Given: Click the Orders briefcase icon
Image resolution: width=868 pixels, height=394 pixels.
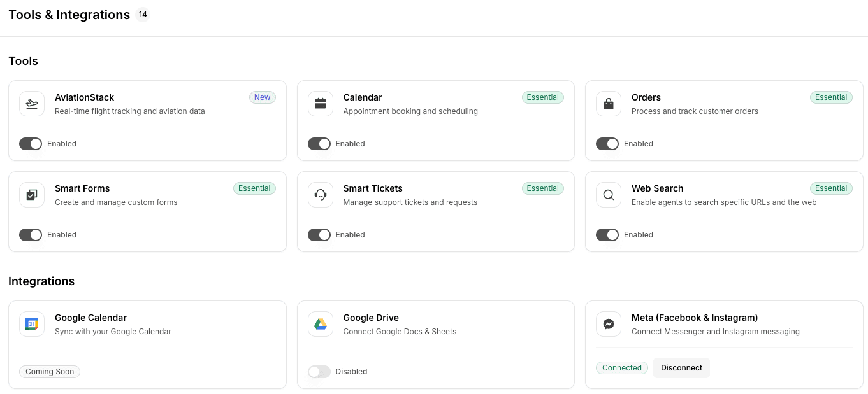Looking at the screenshot, I should tap(609, 104).
